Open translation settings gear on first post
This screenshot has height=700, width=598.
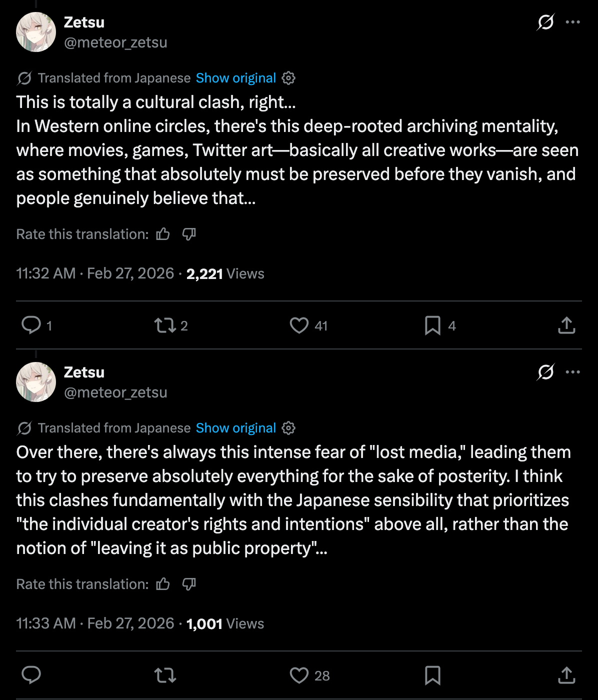(x=288, y=78)
